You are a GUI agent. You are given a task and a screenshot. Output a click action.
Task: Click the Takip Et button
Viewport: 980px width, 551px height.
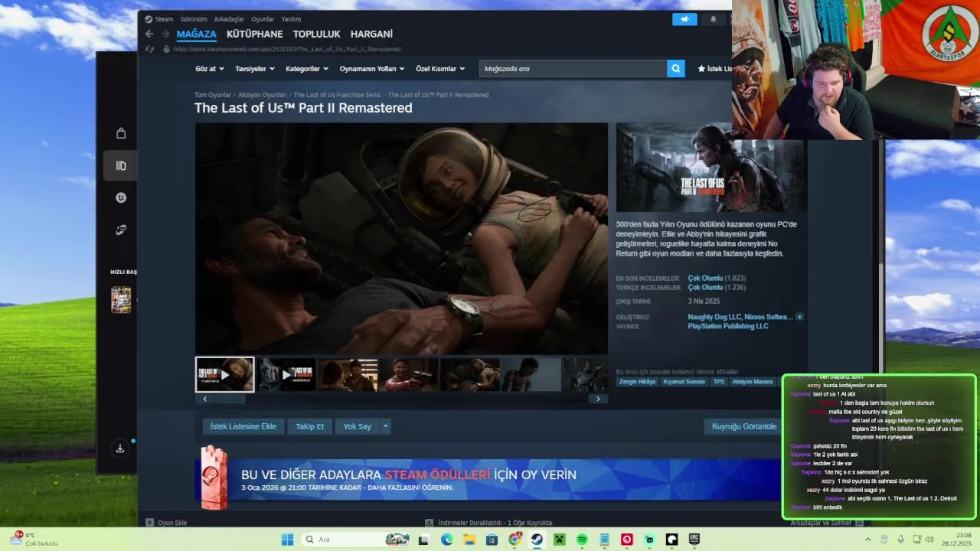coord(310,426)
